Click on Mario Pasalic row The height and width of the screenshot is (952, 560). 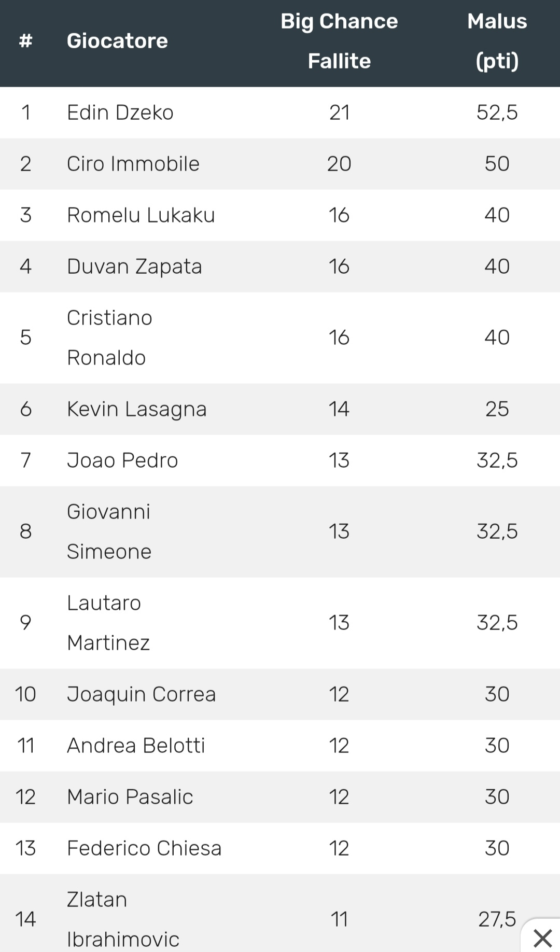[x=280, y=797]
